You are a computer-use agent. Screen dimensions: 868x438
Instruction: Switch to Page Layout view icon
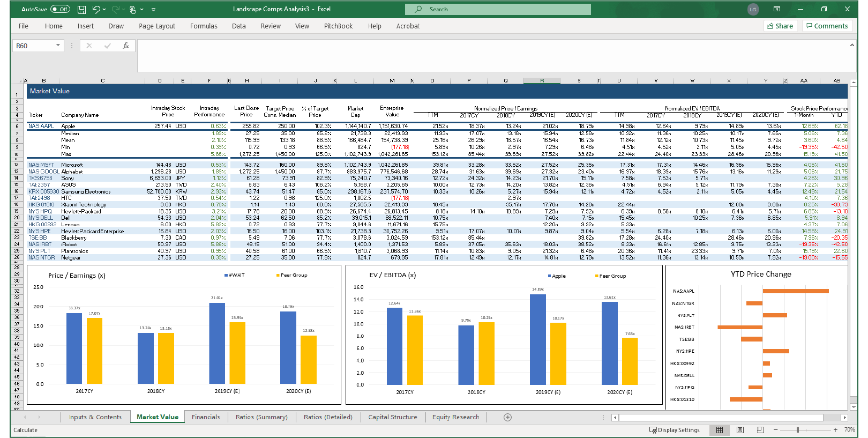740,430
